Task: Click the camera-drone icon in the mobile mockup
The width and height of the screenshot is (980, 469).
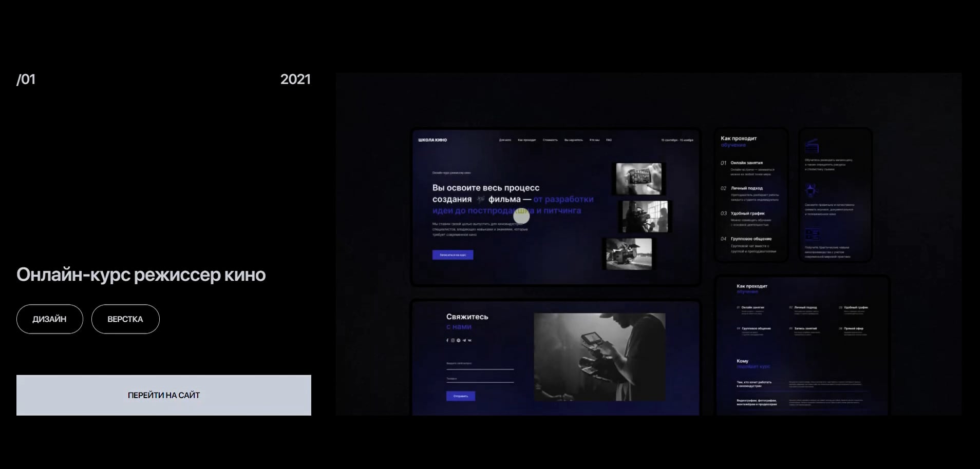Action: pos(811,191)
